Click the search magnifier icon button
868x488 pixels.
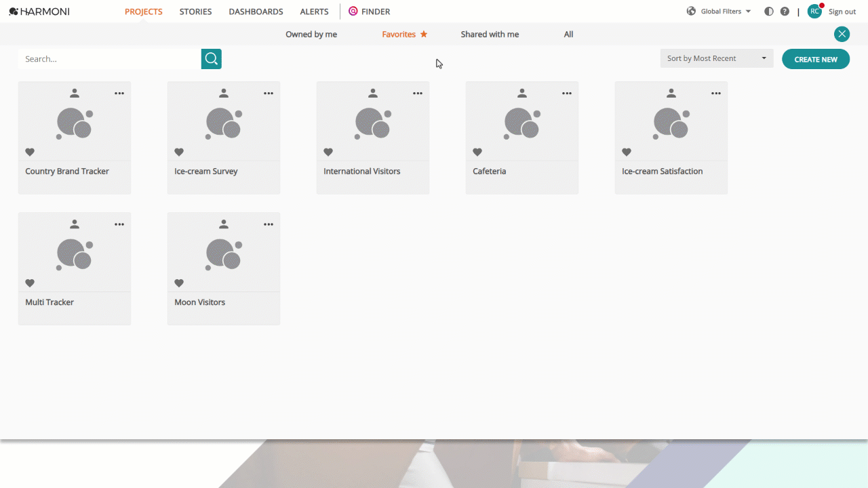pos(212,59)
